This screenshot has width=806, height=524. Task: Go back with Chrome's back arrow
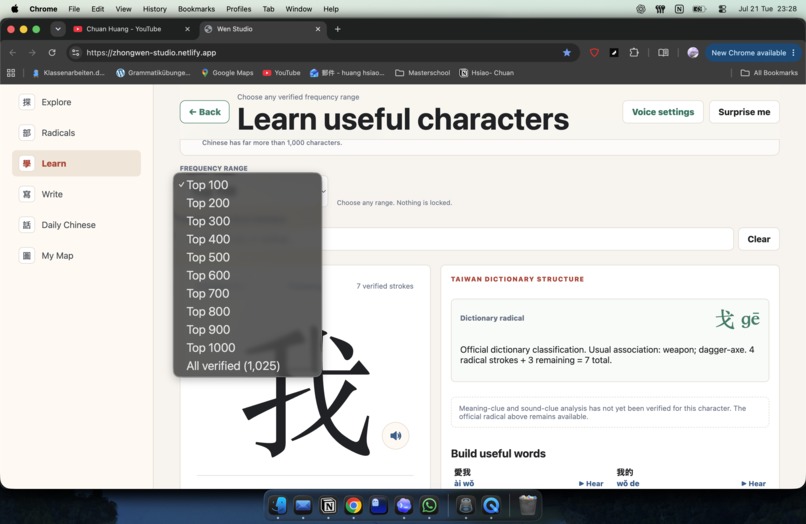tap(13, 52)
